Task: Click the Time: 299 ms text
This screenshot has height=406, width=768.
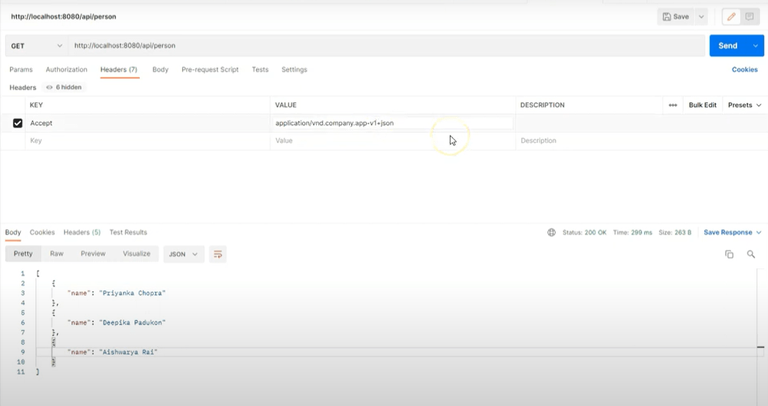Action: tap(632, 232)
